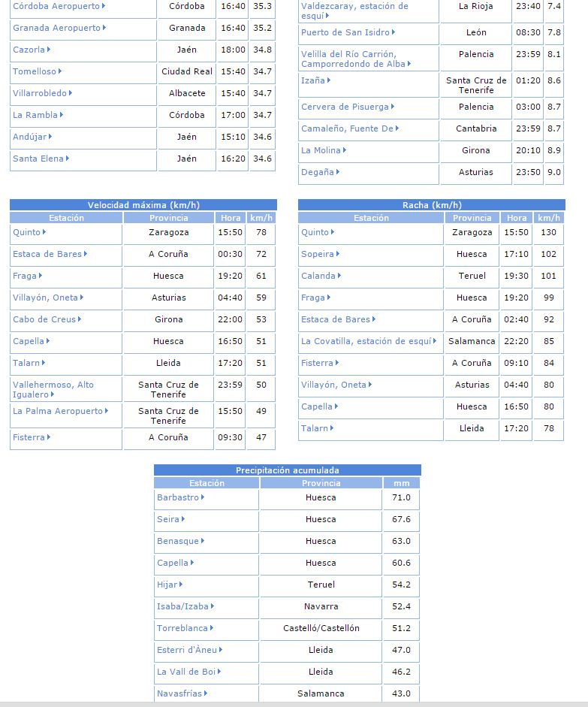Go to the Calanda station page
The width and height of the screenshot is (588, 707).
click(318, 276)
